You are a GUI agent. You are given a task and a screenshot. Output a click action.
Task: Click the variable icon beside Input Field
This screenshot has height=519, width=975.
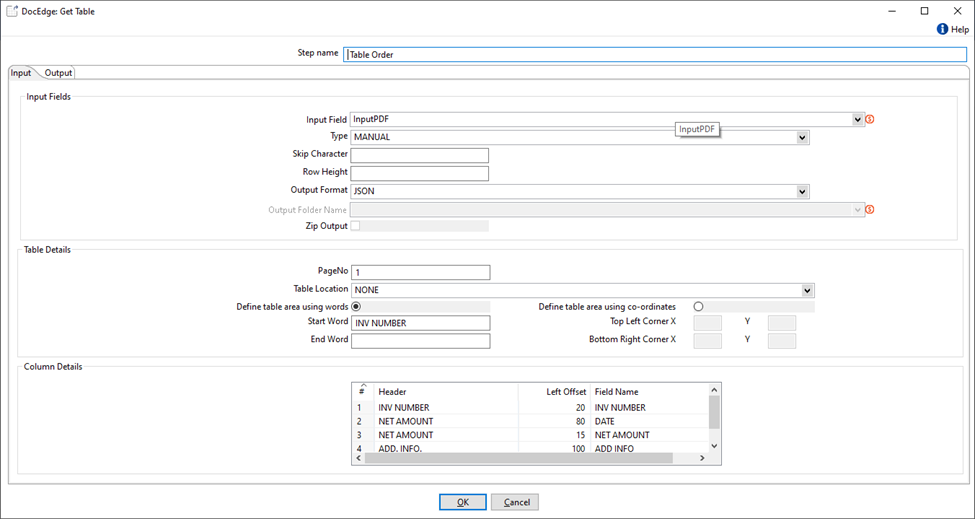870,120
